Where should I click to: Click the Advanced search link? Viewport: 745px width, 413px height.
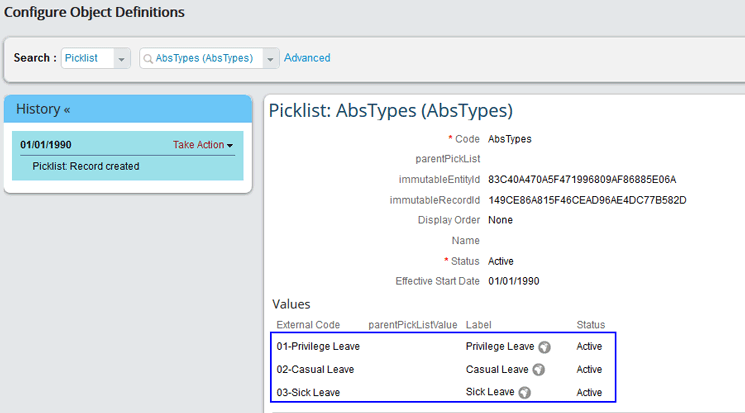[x=307, y=58]
